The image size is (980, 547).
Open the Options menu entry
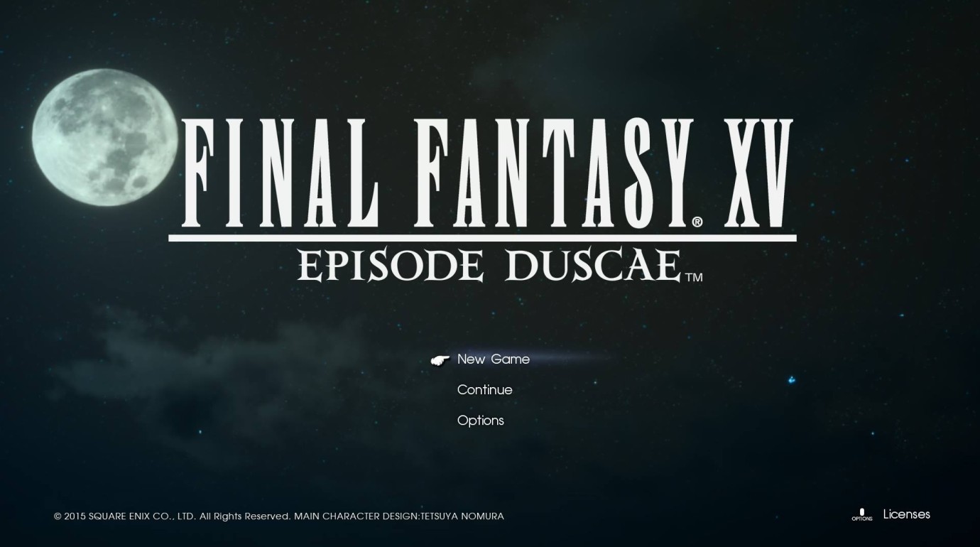point(481,421)
